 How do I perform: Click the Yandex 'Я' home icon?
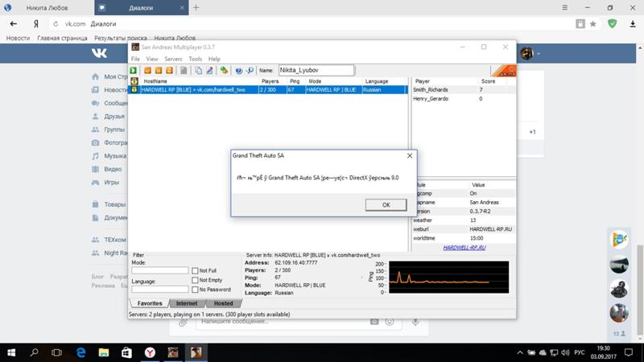point(36,24)
